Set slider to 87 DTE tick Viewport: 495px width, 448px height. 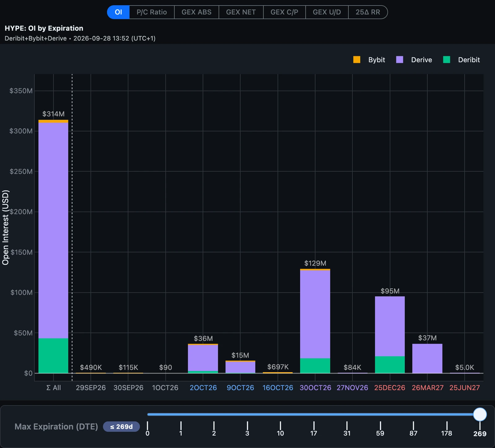point(413,428)
